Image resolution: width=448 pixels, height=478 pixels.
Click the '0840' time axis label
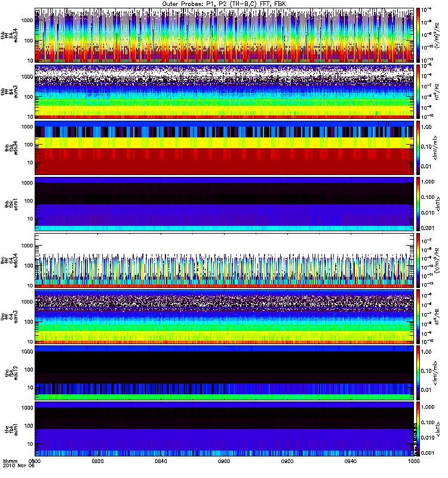pos(161,461)
